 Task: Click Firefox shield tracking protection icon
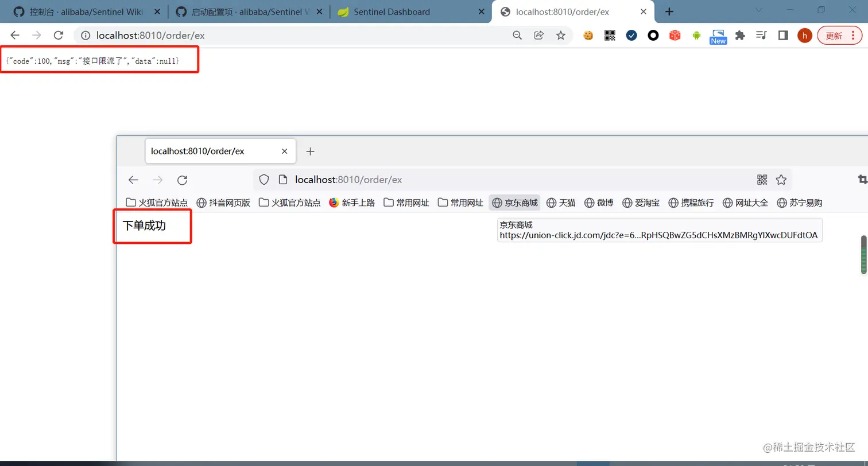(x=264, y=180)
